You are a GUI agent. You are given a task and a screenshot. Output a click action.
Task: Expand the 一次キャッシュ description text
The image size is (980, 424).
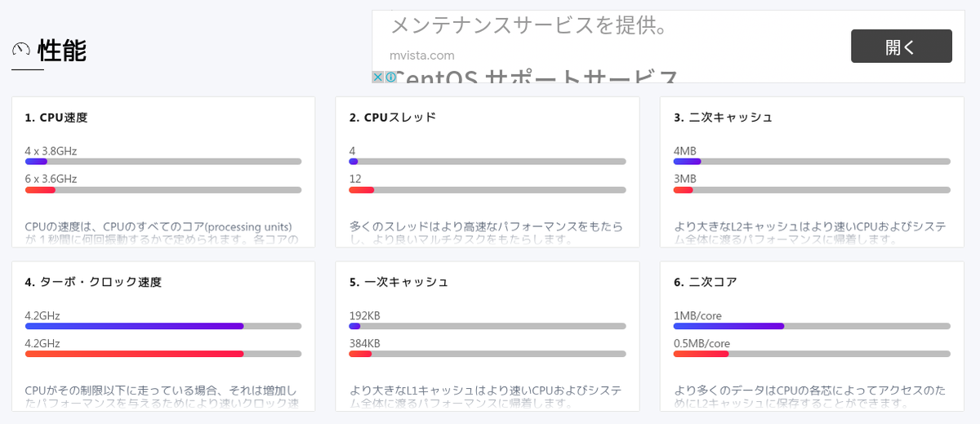pyautogui.click(x=486, y=397)
